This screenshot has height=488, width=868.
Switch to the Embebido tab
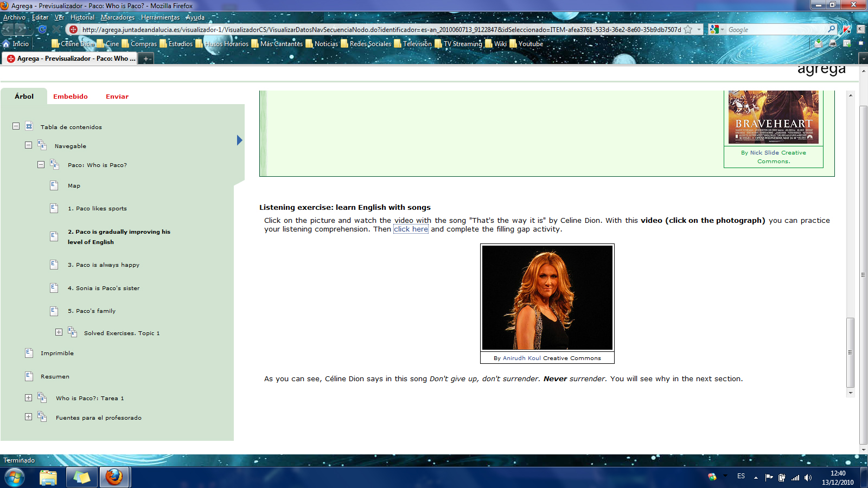pyautogui.click(x=71, y=97)
